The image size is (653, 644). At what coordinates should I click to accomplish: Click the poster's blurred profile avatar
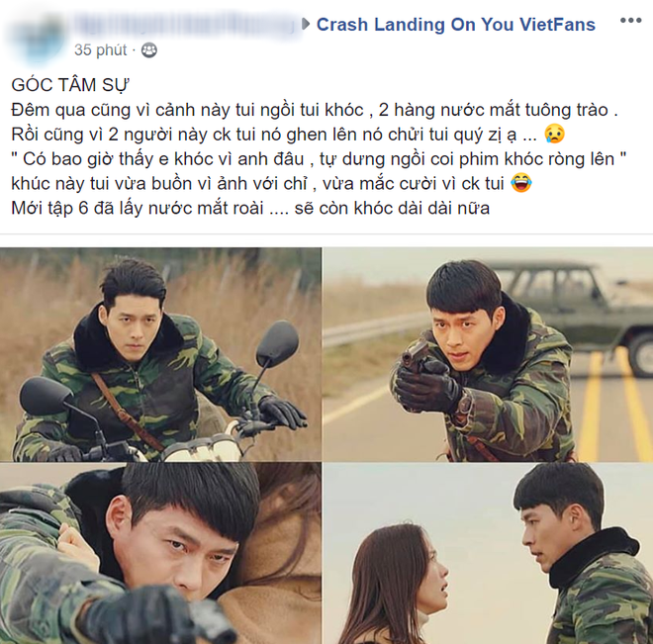36,37
